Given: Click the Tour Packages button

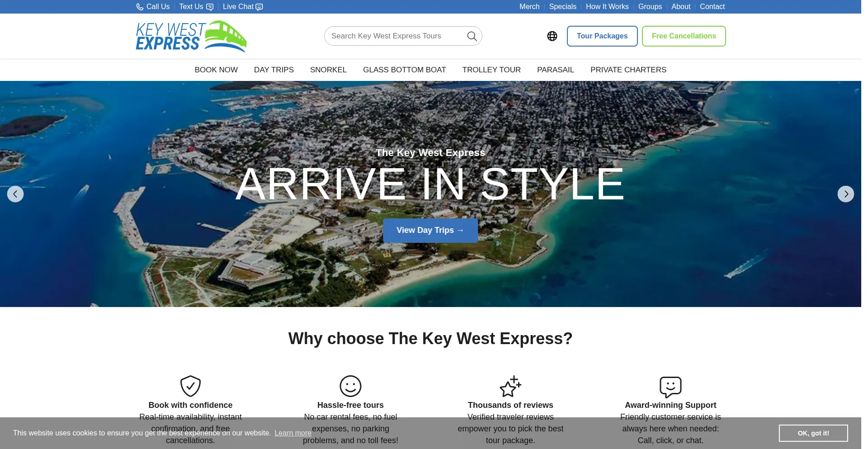Looking at the screenshot, I should (602, 36).
